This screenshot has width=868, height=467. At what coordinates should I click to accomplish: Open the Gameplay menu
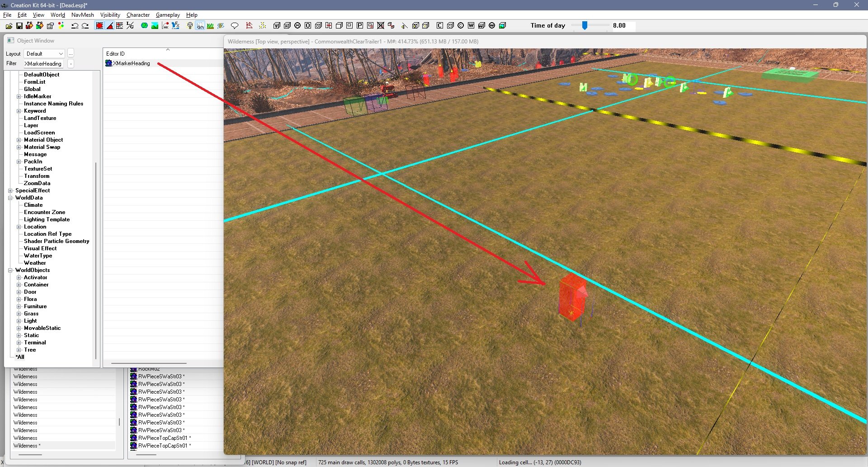tap(168, 15)
